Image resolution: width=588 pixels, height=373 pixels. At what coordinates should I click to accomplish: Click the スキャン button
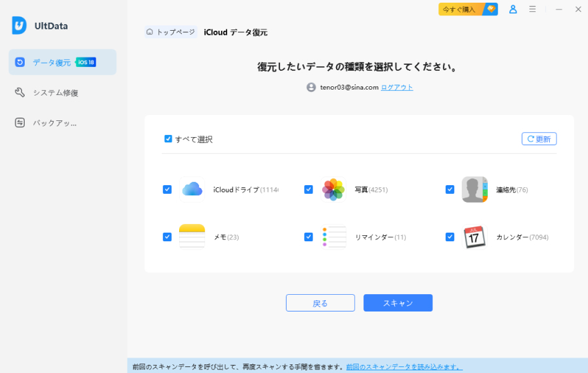coord(398,303)
